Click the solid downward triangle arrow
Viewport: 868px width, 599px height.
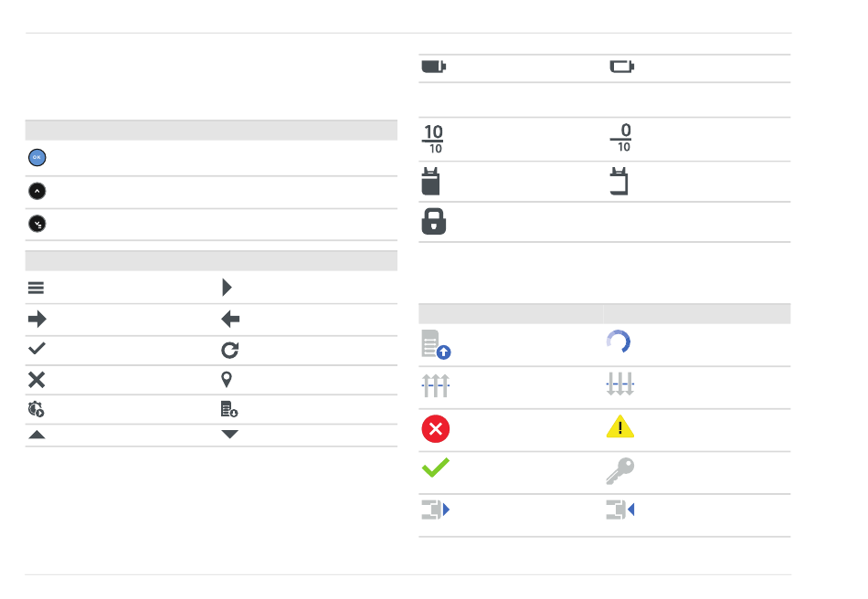coord(229,434)
